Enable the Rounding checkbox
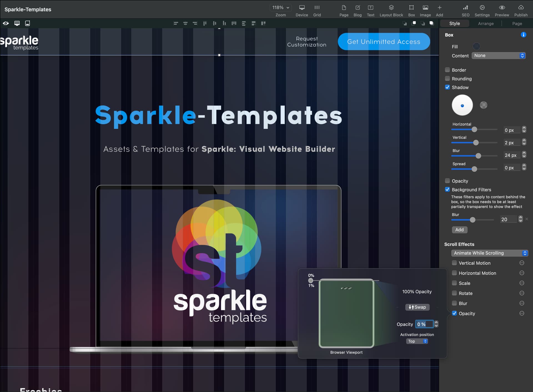Image resolution: width=533 pixels, height=392 pixels. [447, 79]
